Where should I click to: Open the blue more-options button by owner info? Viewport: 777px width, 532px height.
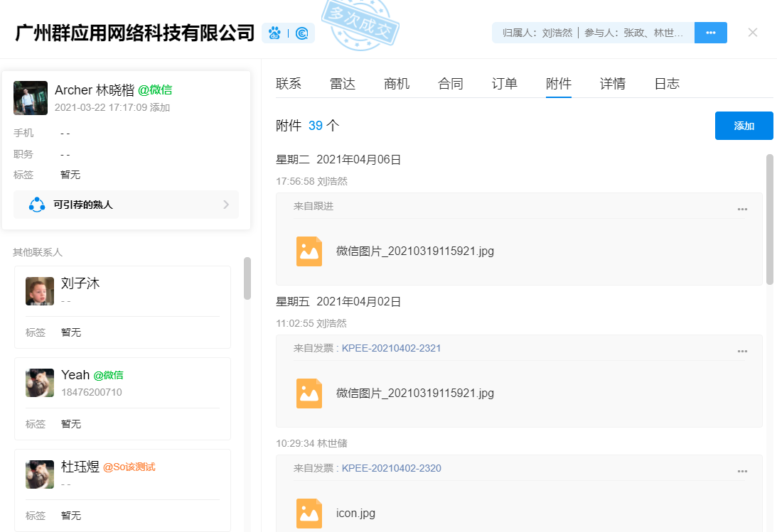point(710,33)
